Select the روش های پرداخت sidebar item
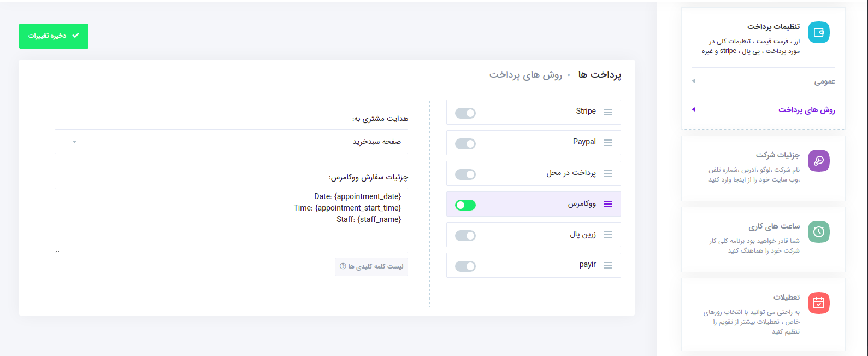This screenshot has width=868, height=356. pyautogui.click(x=807, y=109)
